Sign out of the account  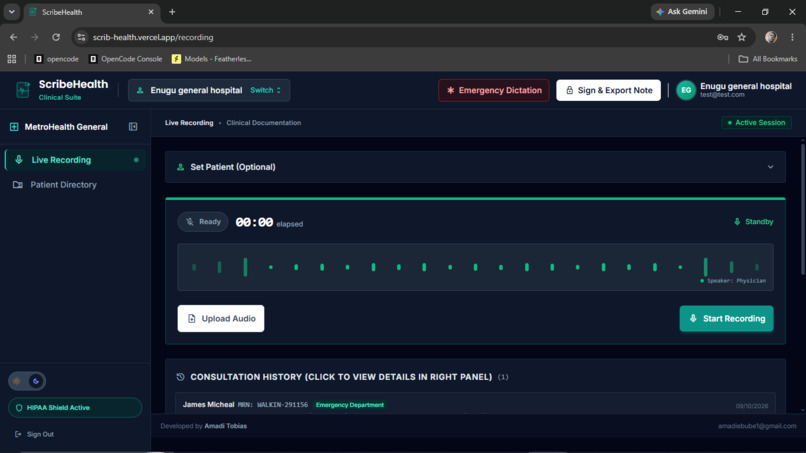(x=34, y=434)
